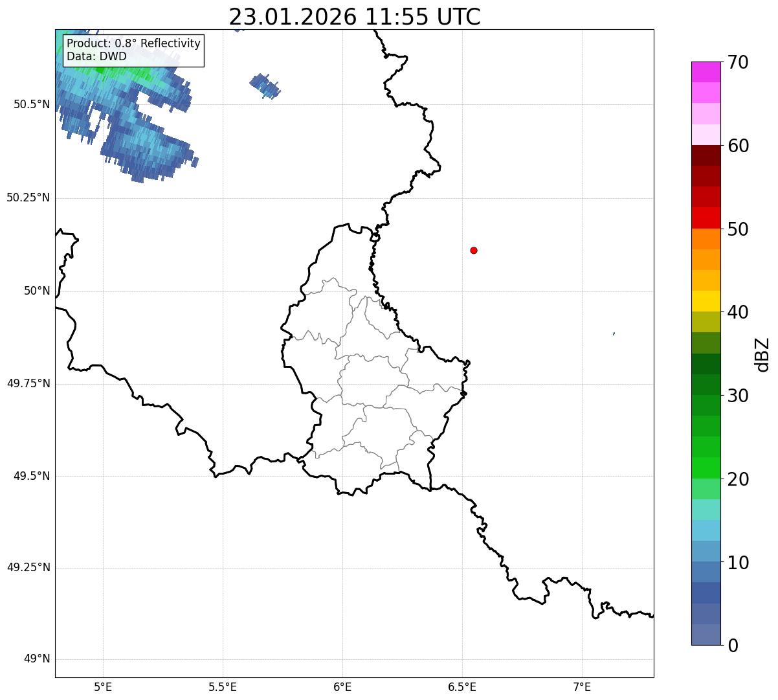Click the longitude label '6°E'
778x700 pixels.
342,686
